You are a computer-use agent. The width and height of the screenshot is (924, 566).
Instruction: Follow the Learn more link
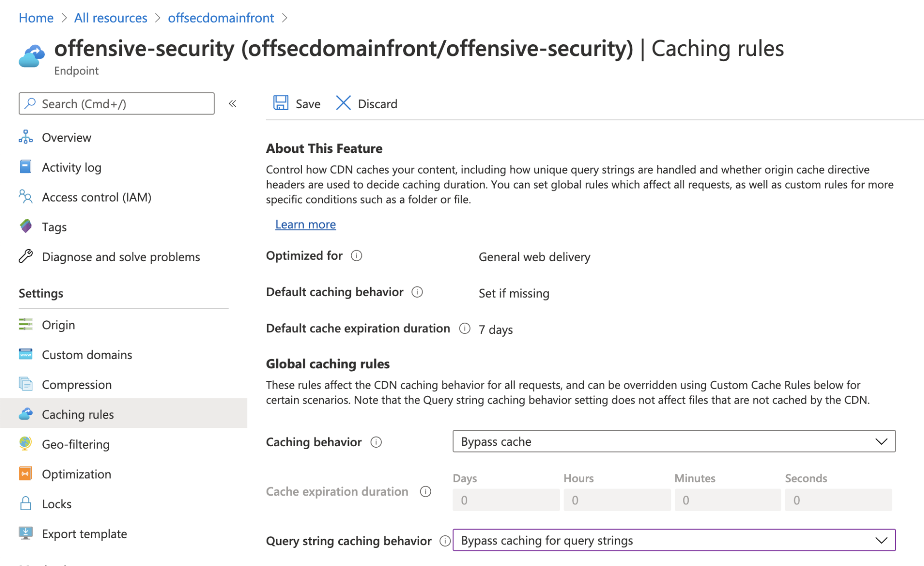click(x=306, y=225)
